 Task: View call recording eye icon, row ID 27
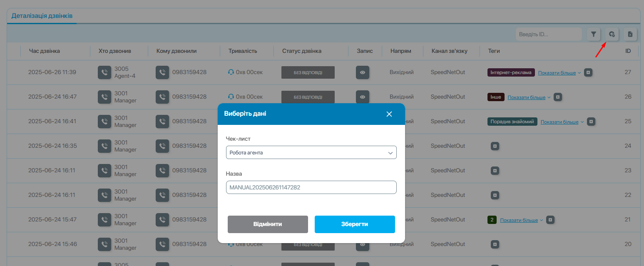coord(363,72)
